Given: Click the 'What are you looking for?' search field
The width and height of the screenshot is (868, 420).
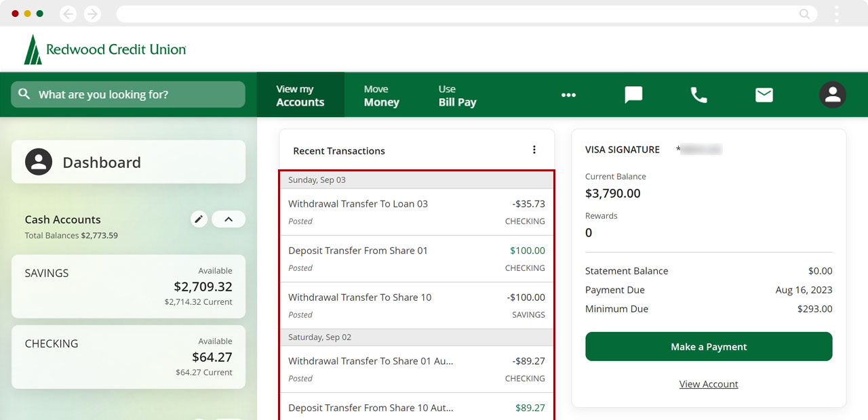Looking at the screenshot, I should [x=128, y=94].
